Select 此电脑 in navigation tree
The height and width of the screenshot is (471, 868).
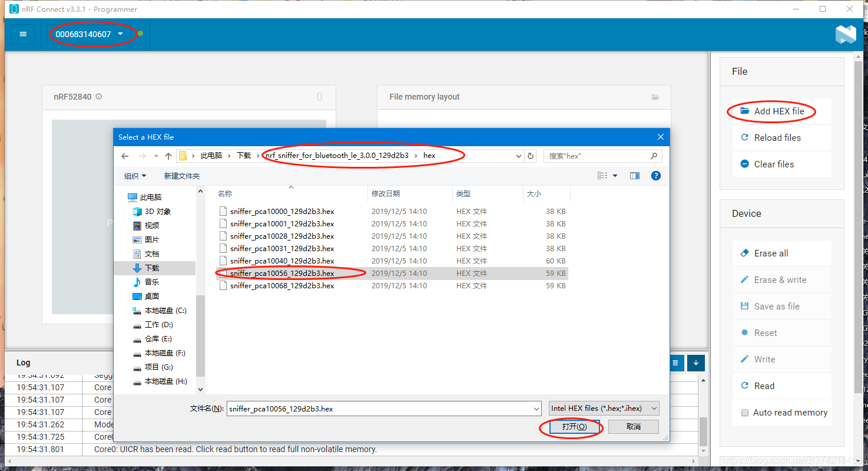coord(144,197)
